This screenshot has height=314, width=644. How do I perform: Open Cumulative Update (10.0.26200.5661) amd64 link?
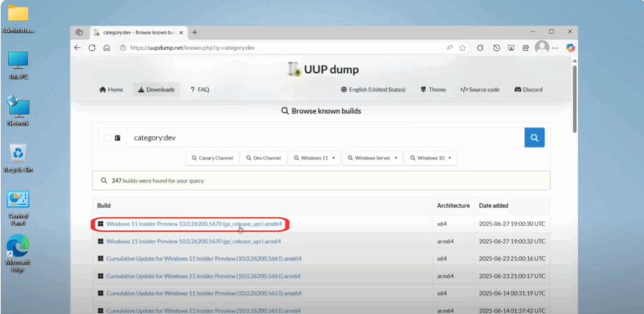204,259
